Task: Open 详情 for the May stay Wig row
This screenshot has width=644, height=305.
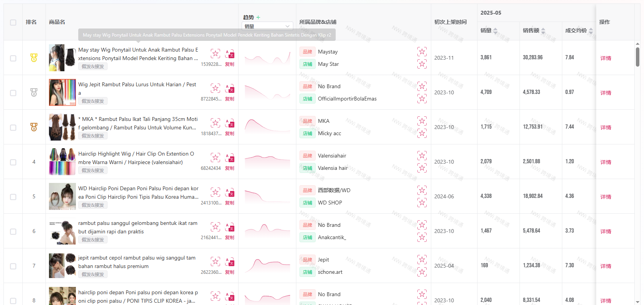Action: [x=605, y=58]
